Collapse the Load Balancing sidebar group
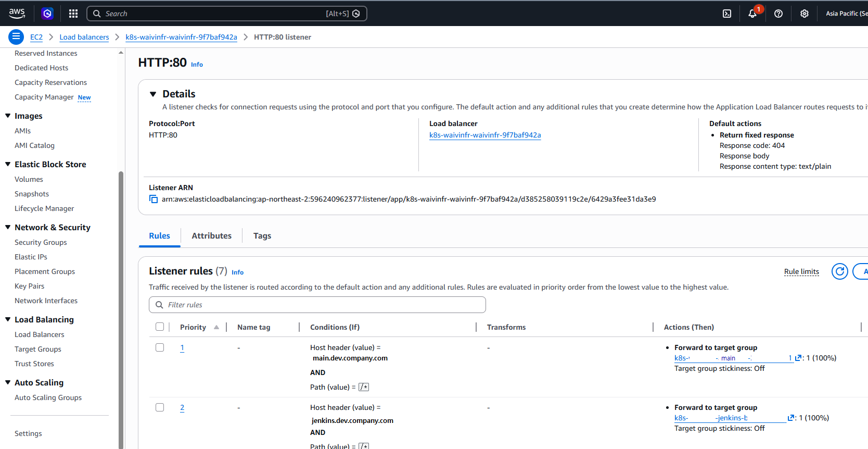The width and height of the screenshot is (868, 449). (8, 319)
